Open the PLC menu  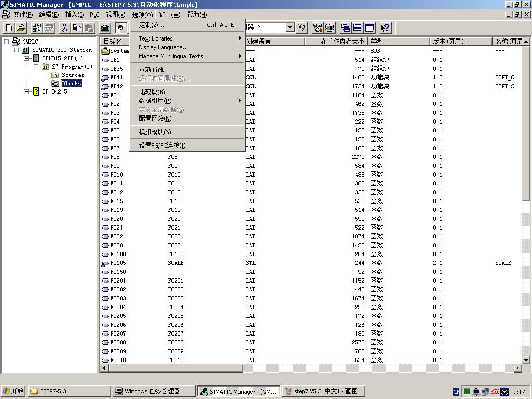coord(95,15)
